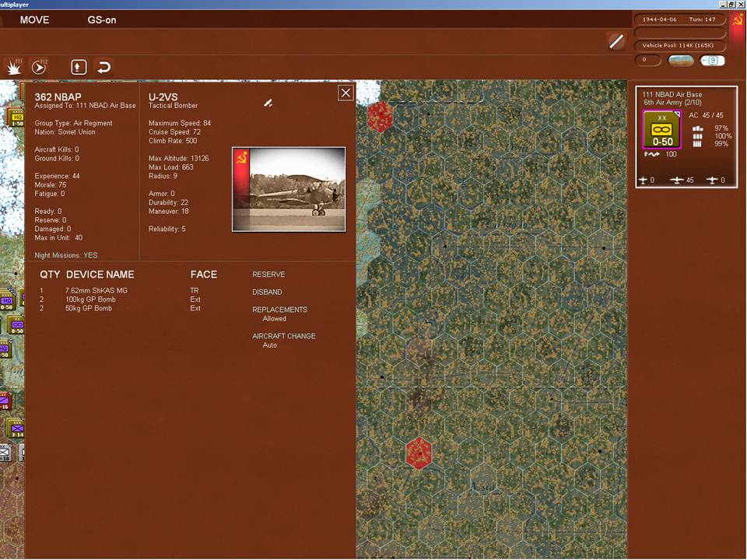The height and width of the screenshot is (560, 747).
Task: Click the MOVE mode label
Action: tap(34, 20)
